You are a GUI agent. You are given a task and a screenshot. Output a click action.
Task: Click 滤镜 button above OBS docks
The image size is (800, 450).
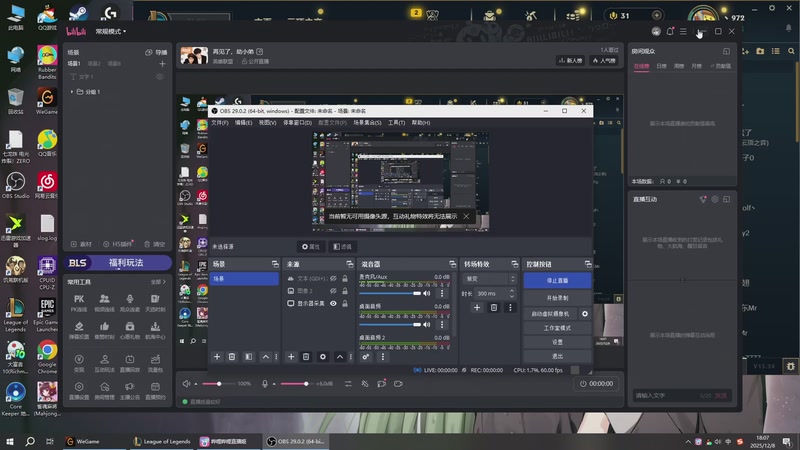tap(342, 247)
